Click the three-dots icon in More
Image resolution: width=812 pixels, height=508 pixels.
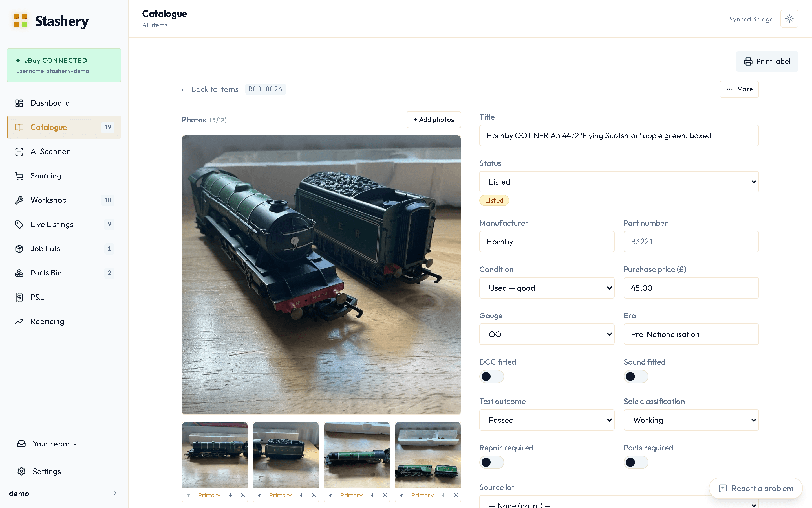[729, 89]
